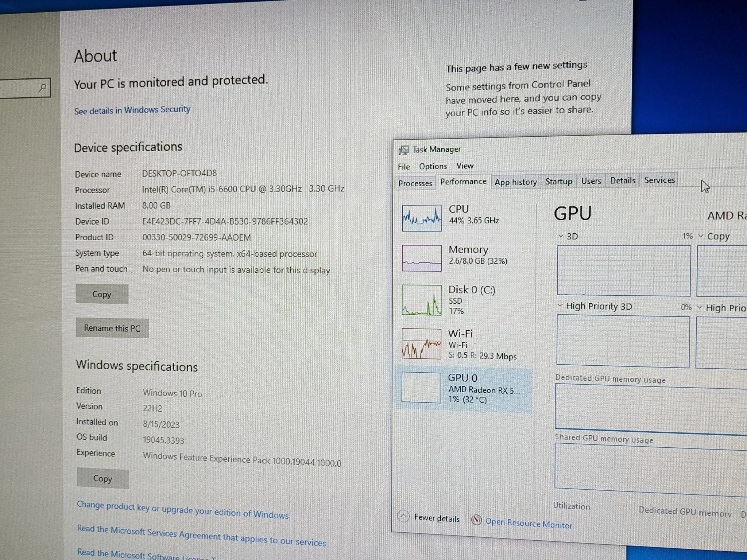This screenshot has width=747, height=560.
Task: Switch to the Startup tab
Action: 558,181
